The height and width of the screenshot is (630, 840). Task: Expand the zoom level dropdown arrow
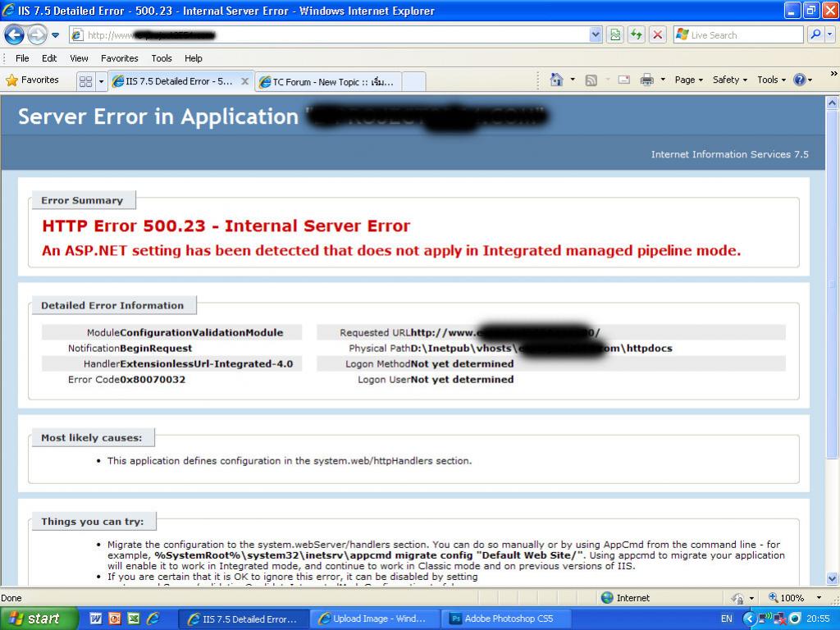(819, 598)
